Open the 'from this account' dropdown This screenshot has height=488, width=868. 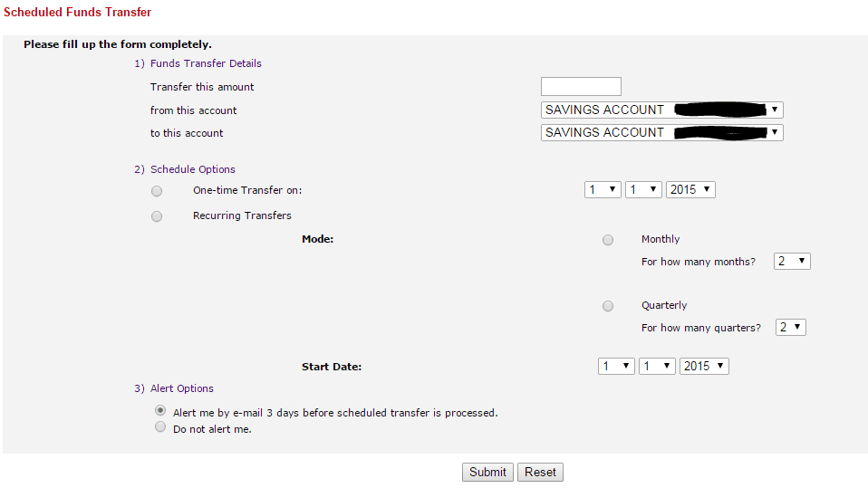[661, 110]
